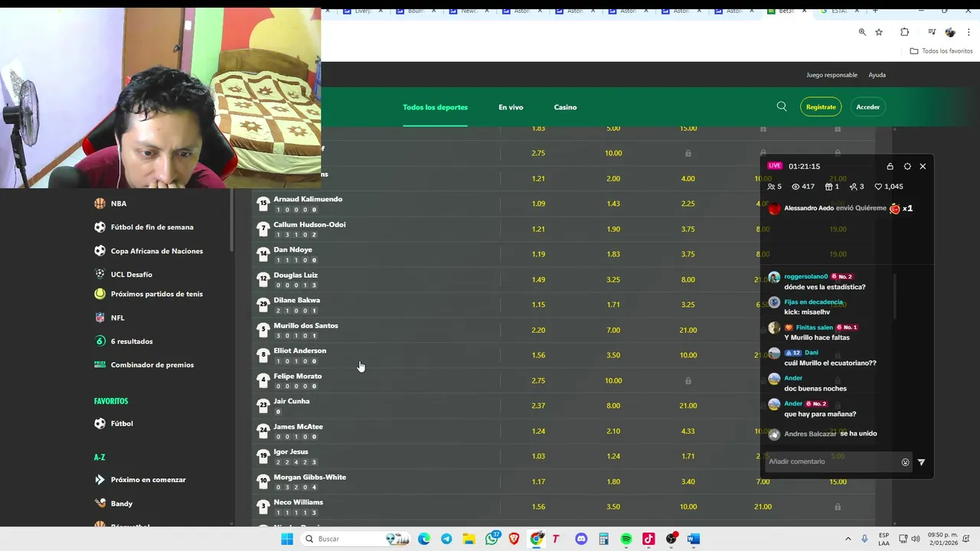
Task: Open the Ayuda link
Action: click(877, 75)
